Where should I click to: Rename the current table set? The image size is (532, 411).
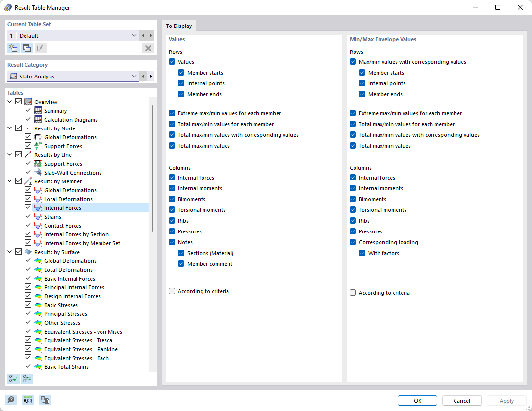click(x=41, y=48)
